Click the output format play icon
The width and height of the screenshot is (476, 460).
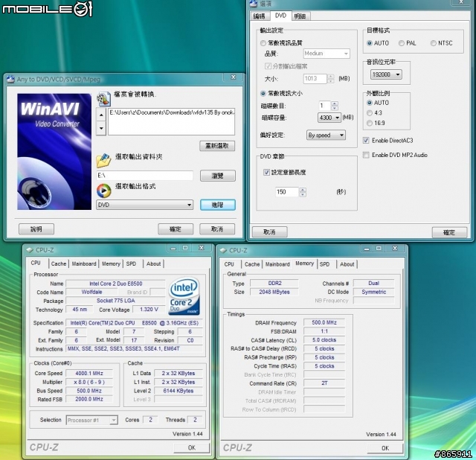[x=104, y=191]
